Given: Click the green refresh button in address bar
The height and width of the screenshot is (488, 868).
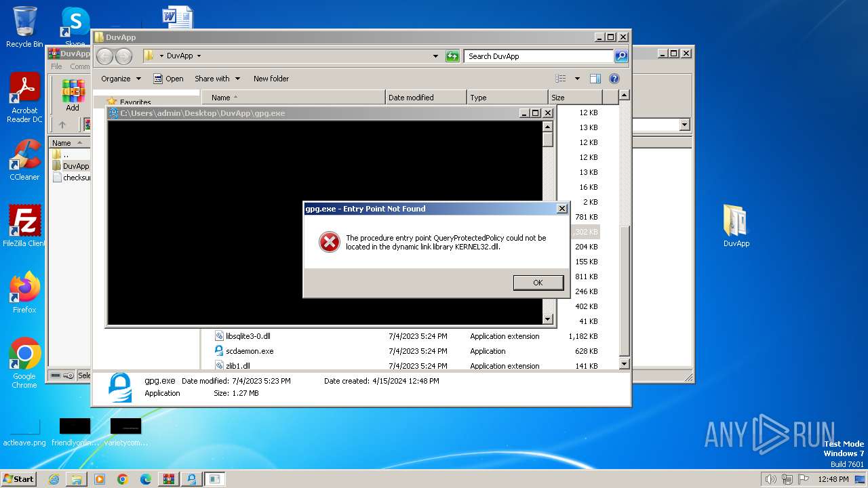Looking at the screenshot, I should (x=452, y=56).
